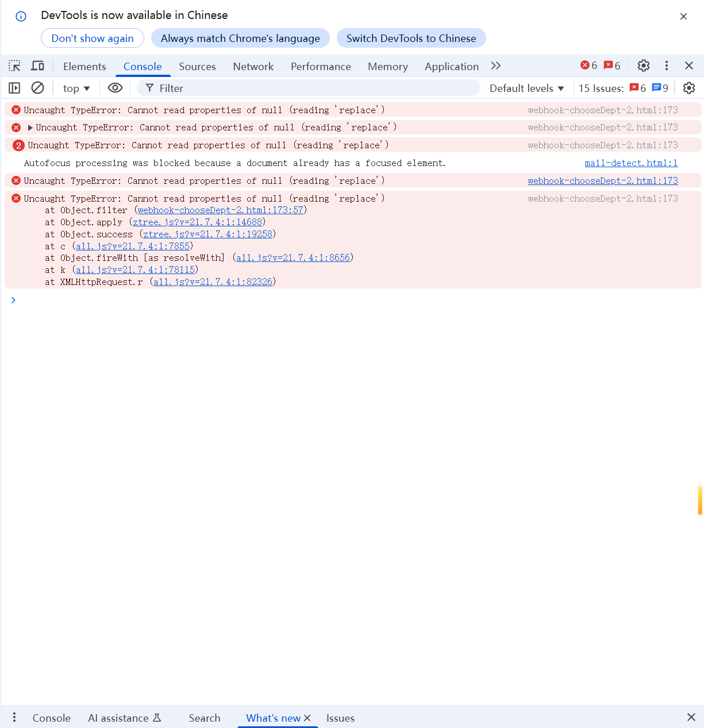Open all.js 1:8656 stack link
Image resolution: width=704 pixels, height=728 pixels.
pyautogui.click(x=293, y=258)
